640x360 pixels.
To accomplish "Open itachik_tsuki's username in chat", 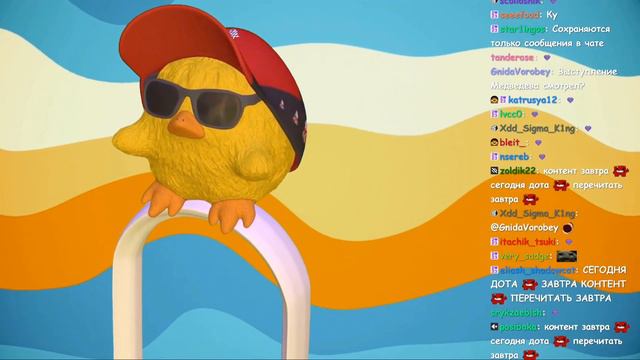I will point(527,242).
